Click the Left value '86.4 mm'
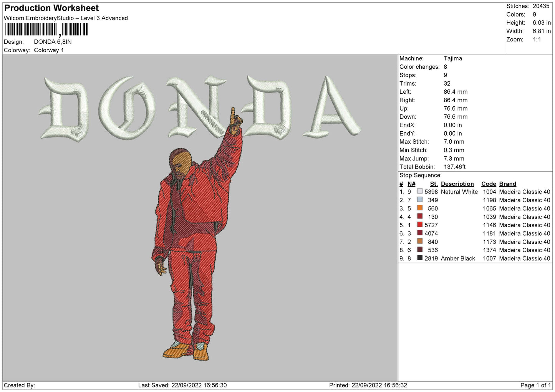555x392 pixels. 456,92
